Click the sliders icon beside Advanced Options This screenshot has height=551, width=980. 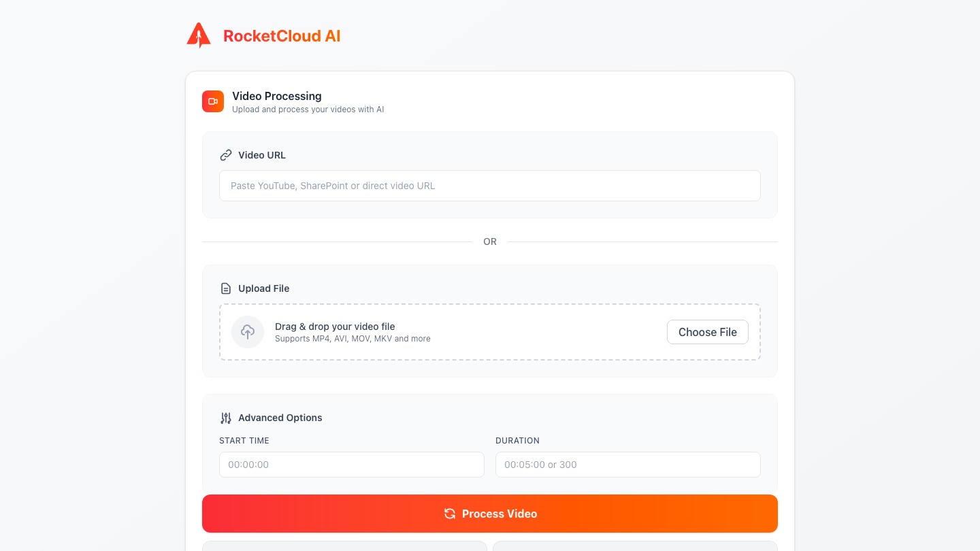tap(226, 418)
